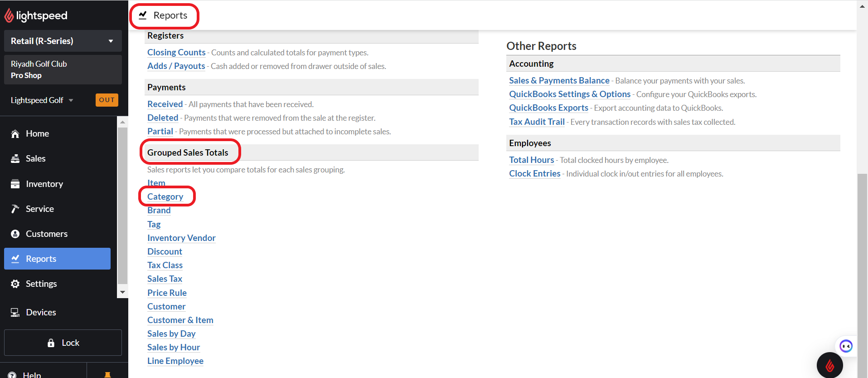Open the Received payments report

165,104
